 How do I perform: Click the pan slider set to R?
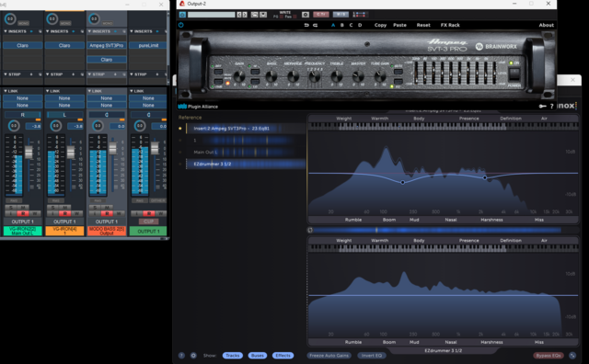point(22,115)
